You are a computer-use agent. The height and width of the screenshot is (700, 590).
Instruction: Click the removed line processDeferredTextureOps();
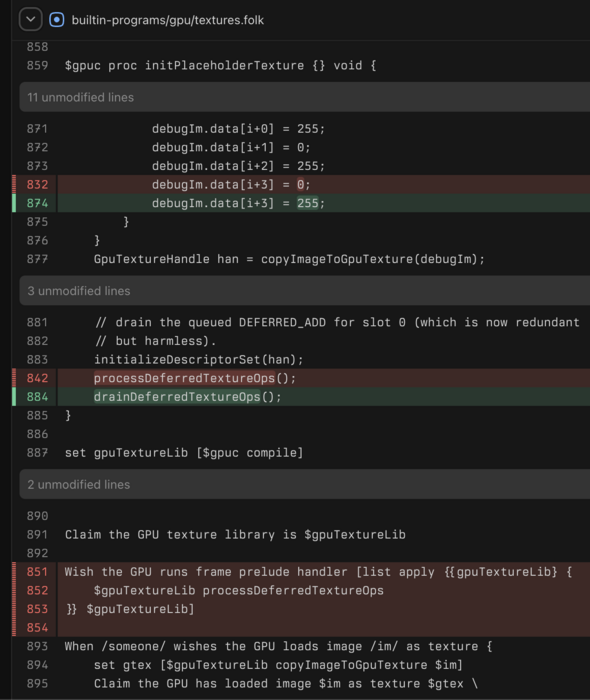click(x=195, y=378)
